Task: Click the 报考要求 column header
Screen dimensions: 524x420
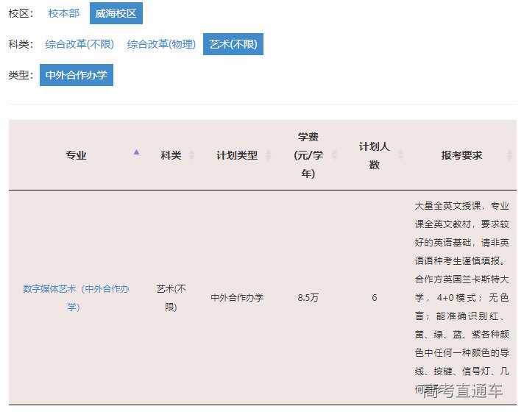Action: tap(461, 155)
